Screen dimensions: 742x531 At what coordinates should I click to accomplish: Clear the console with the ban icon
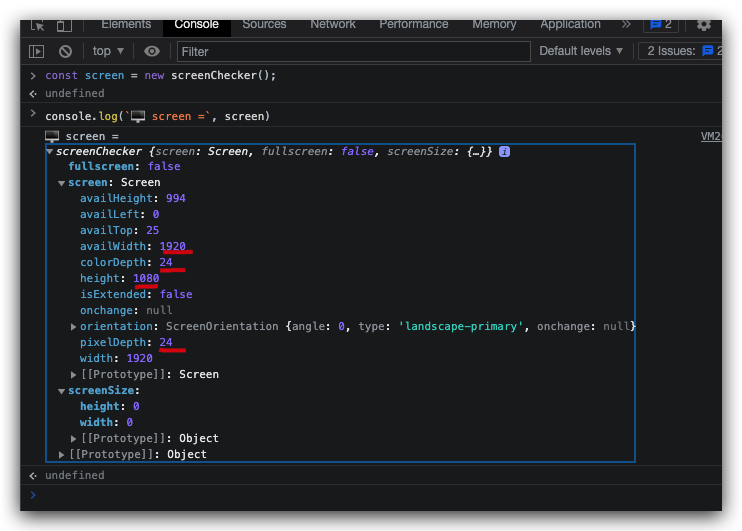click(65, 51)
